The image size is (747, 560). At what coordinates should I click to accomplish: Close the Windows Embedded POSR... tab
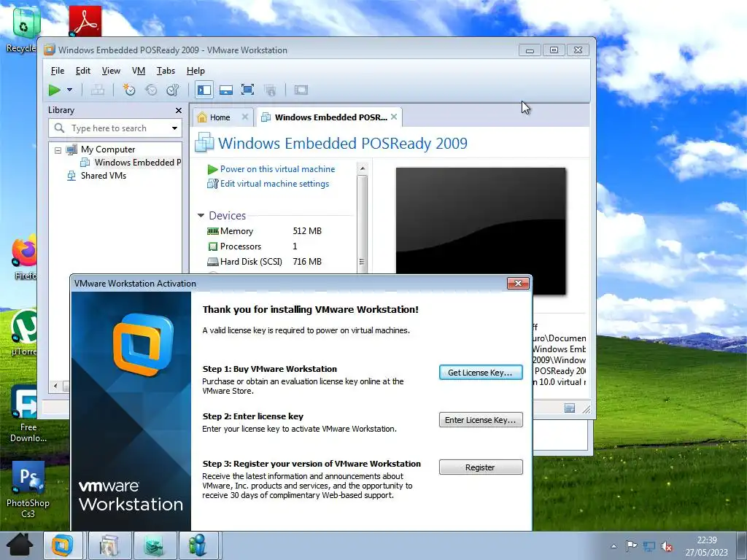[394, 117]
